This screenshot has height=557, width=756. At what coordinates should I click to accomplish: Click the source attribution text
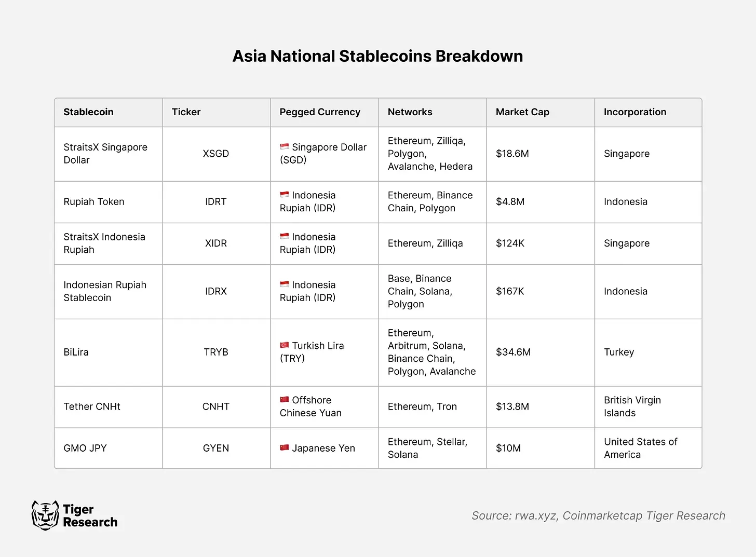598,515
